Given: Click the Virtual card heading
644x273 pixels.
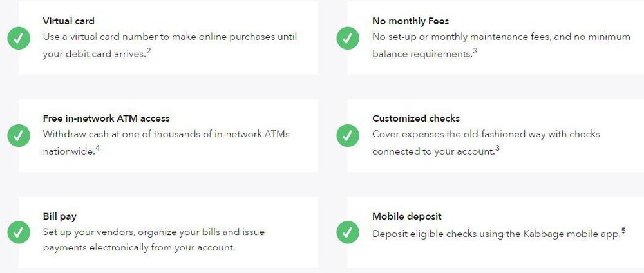Looking at the screenshot, I should pyautogui.click(x=68, y=21).
